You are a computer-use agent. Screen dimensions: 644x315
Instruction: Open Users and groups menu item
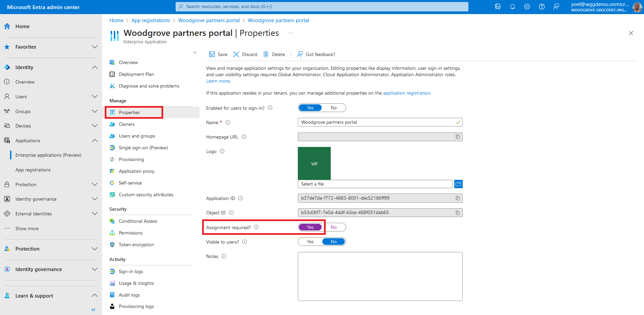pyautogui.click(x=137, y=136)
